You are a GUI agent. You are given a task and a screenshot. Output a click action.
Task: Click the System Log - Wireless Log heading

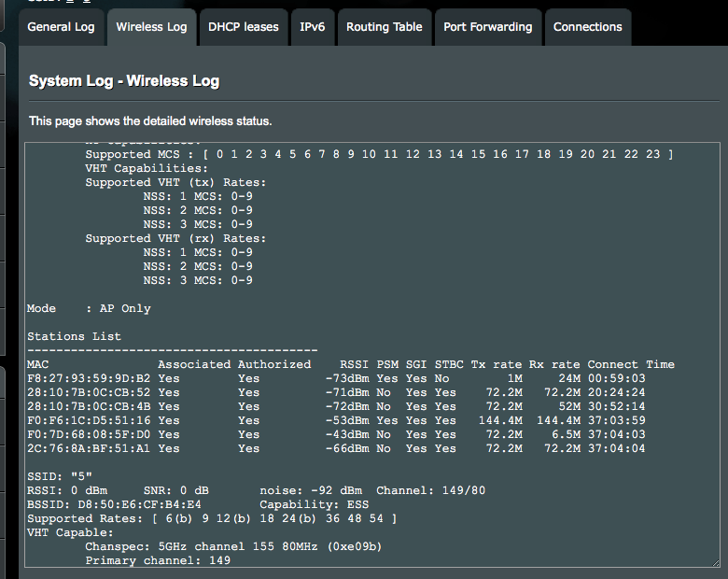[124, 81]
